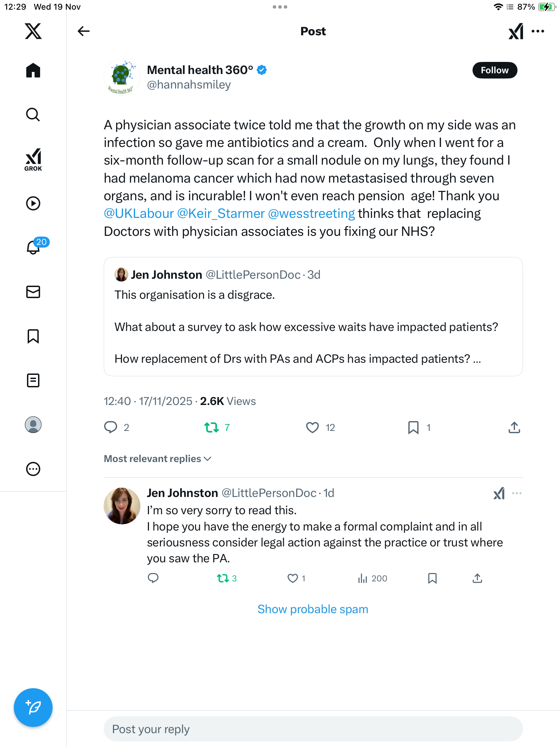This screenshot has width=560, height=747.
Task: Go back using the arrow
Action: 83,31
